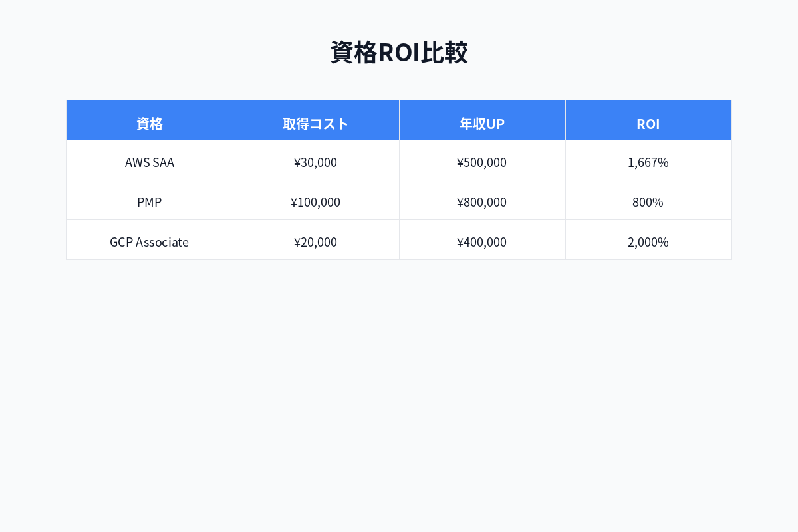
Task: Click the ROI column header
Action: point(648,123)
